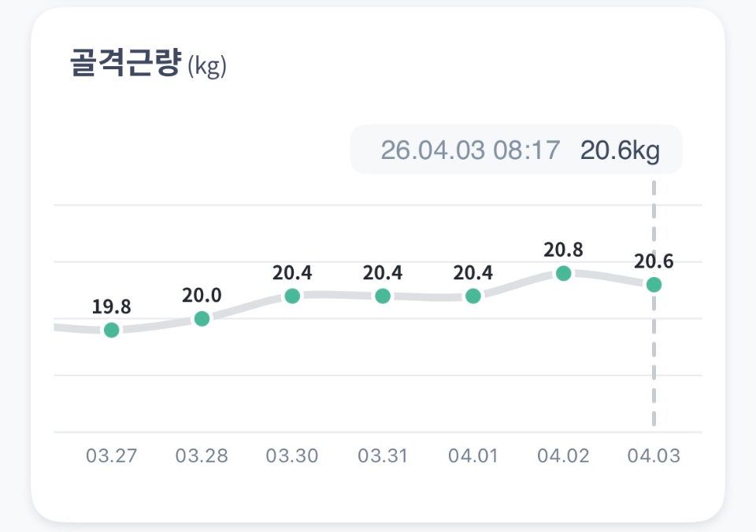Click the 골격근량 chart title
The width and height of the screenshot is (756, 532).
click(126, 65)
